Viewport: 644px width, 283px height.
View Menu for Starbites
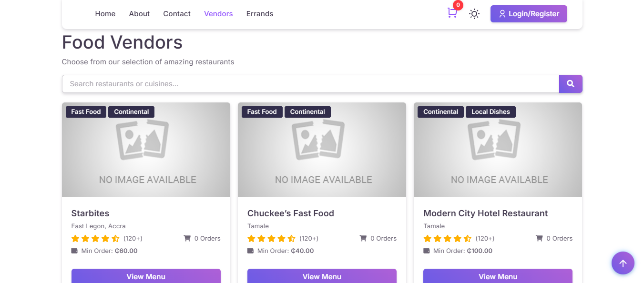click(146, 276)
